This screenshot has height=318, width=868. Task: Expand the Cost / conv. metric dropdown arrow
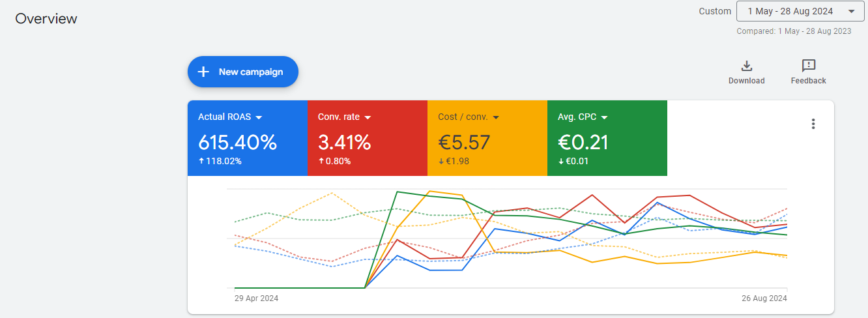coord(496,117)
